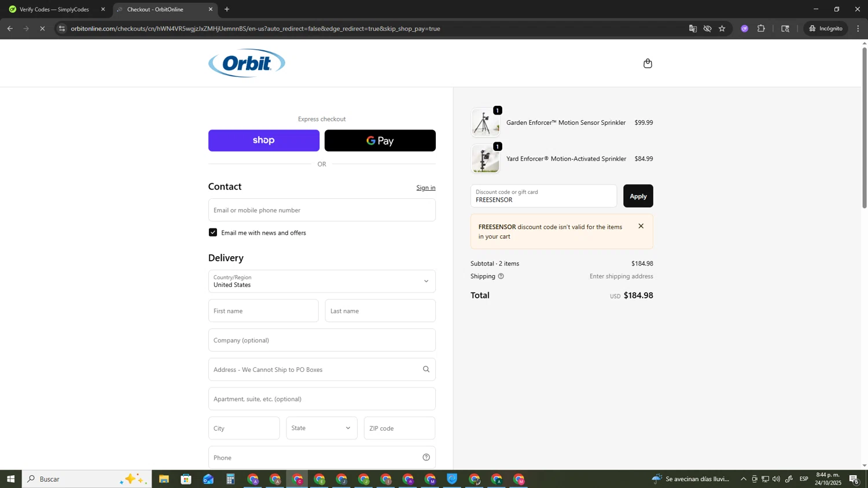Click the Orbit logo

click(247, 63)
